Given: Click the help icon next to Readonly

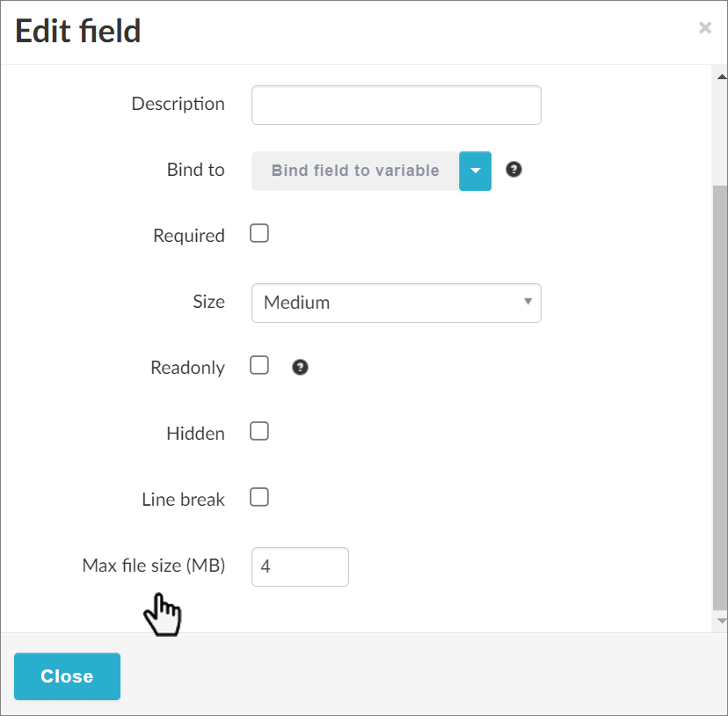Looking at the screenshot, I should pos(300,368).
